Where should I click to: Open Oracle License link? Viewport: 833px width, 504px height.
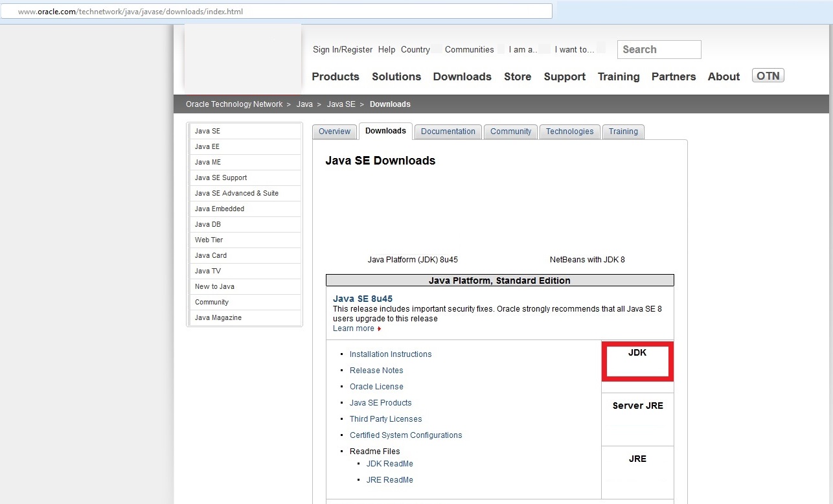point(376,387)
